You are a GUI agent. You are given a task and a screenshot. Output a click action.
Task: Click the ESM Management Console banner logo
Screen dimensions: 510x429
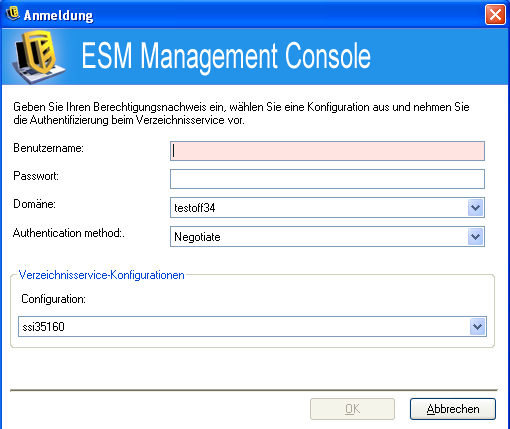click(38, 56)
